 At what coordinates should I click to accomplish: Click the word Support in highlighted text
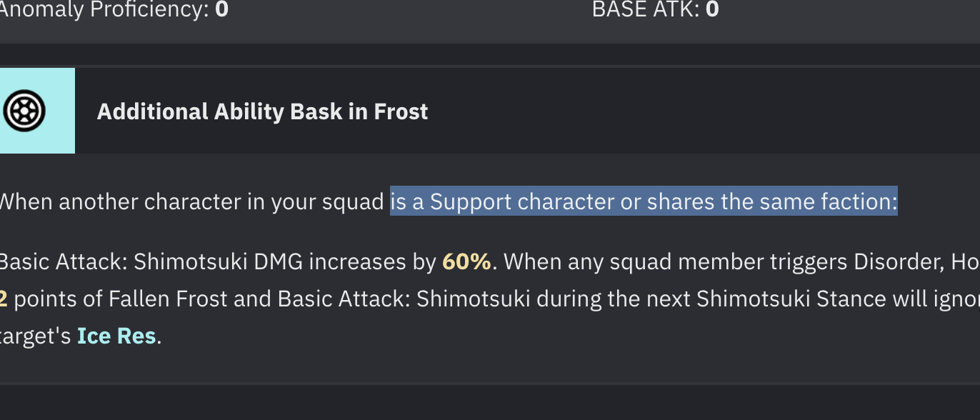pyautogui.click(x=471, y=202)
